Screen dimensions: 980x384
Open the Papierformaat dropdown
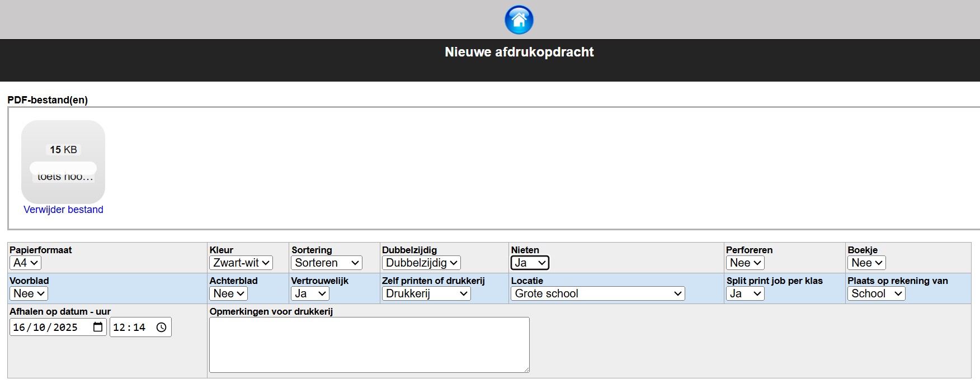pyautogui.click(x=25, y=263)
